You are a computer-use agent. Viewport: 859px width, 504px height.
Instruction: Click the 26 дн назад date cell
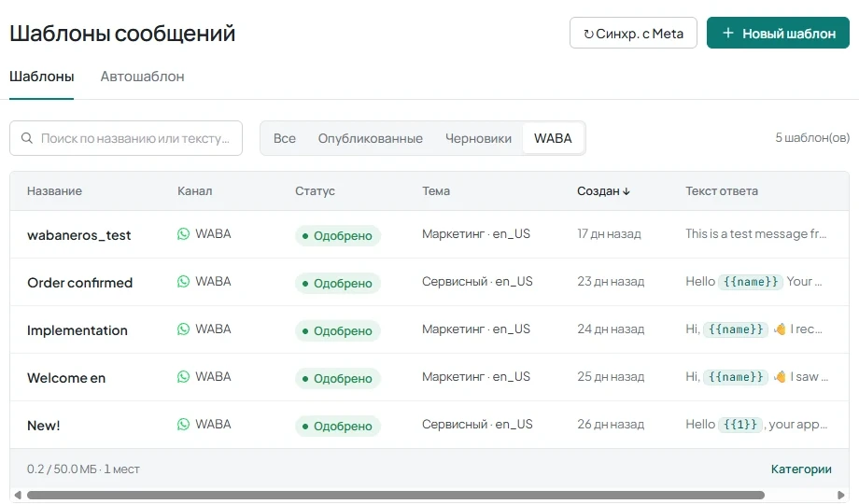click(611, 425)
